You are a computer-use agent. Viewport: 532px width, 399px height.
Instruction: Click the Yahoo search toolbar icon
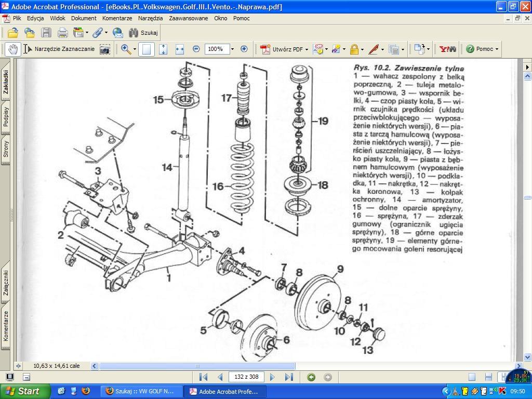pos(447,49)
